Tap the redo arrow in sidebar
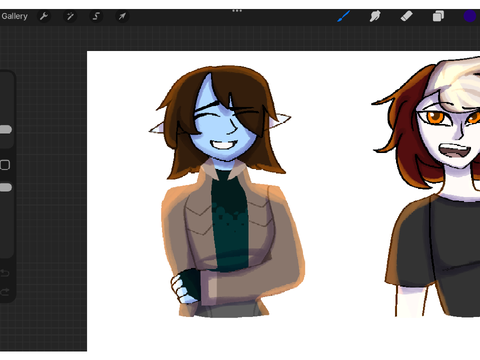Image resolution: width=480 pixels, height=360 pixels. [x=5, y=292]
